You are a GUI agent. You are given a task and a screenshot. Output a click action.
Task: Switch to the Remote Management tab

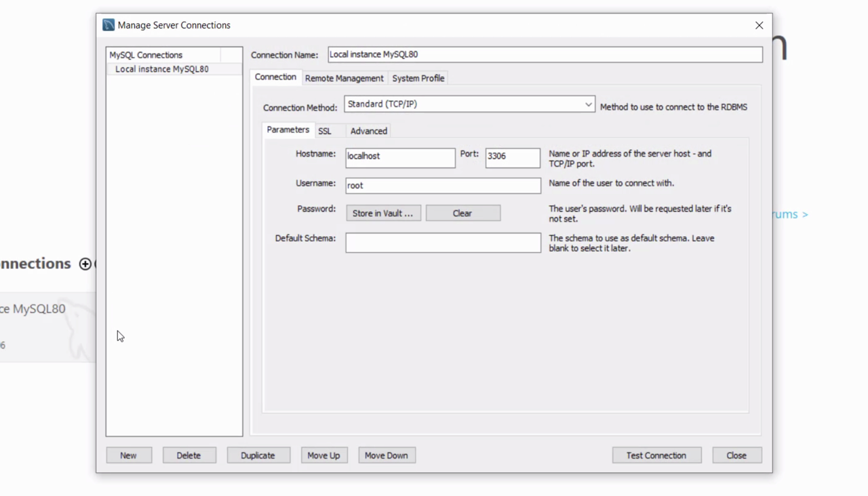click(x=344, y=78)
